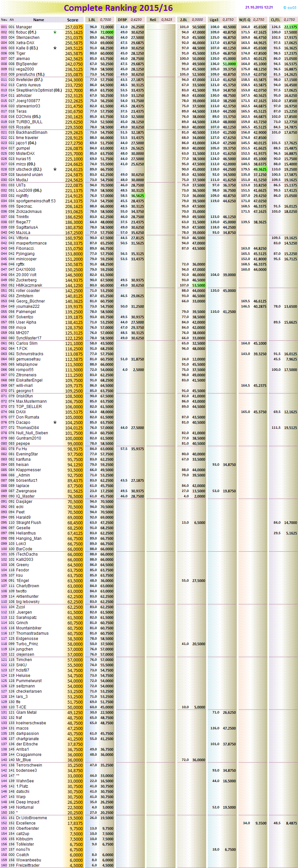Click the name 'Zwergnase'
This screenshot has width=298, height=868.
[x=26, y=491]
